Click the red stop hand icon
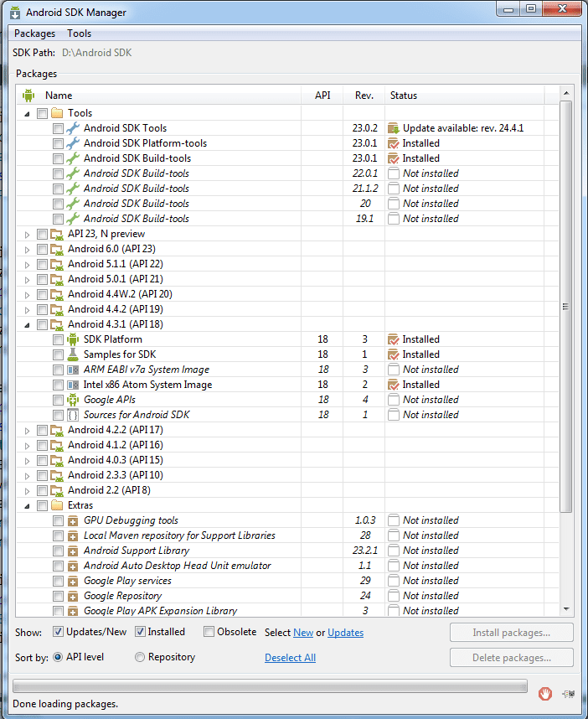The image size is (588, 719). [544, 693]
